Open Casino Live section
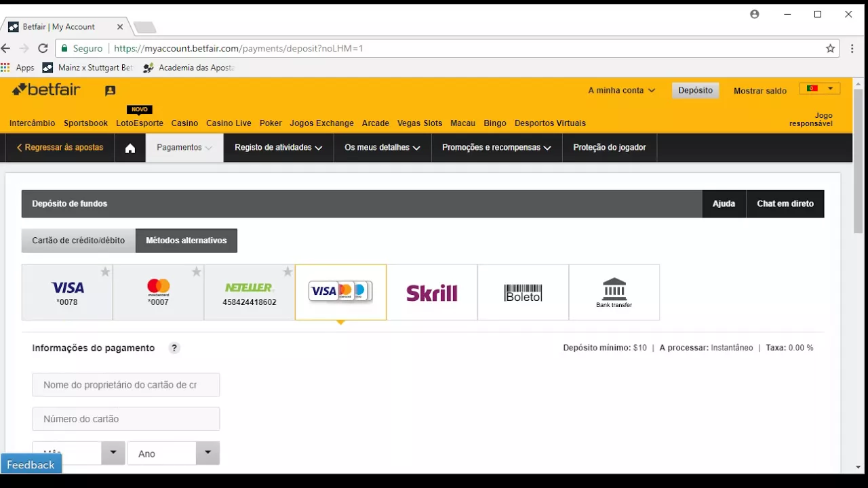 click(229, 123)
